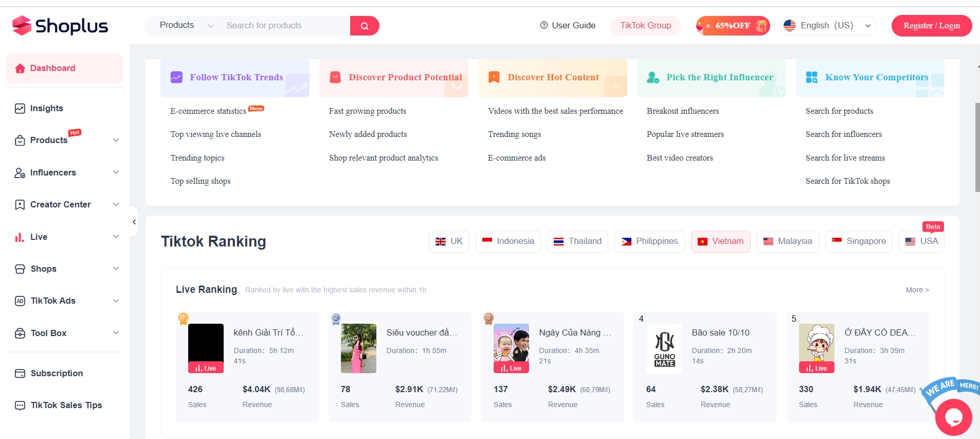
Task: Collapse the sidebar with the arrow handle
Action: click(x=134, y=222)
